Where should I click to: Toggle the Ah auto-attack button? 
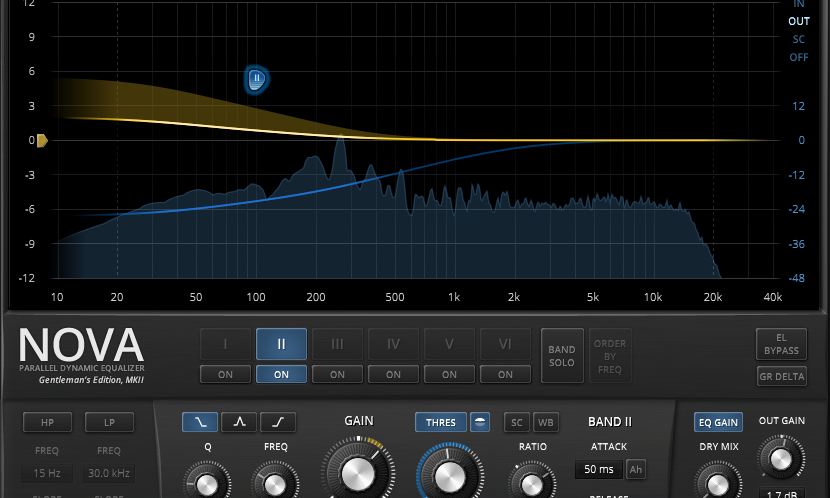tap(635, 469)
